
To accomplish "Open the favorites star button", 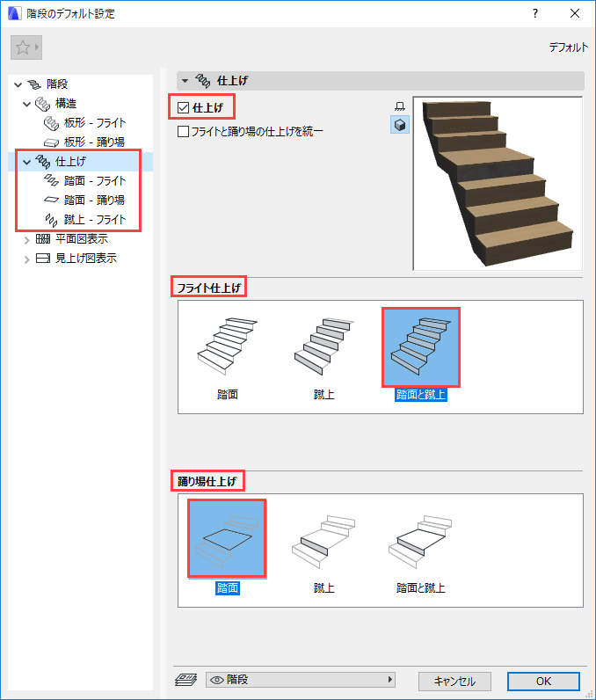I will pos(26,47).
